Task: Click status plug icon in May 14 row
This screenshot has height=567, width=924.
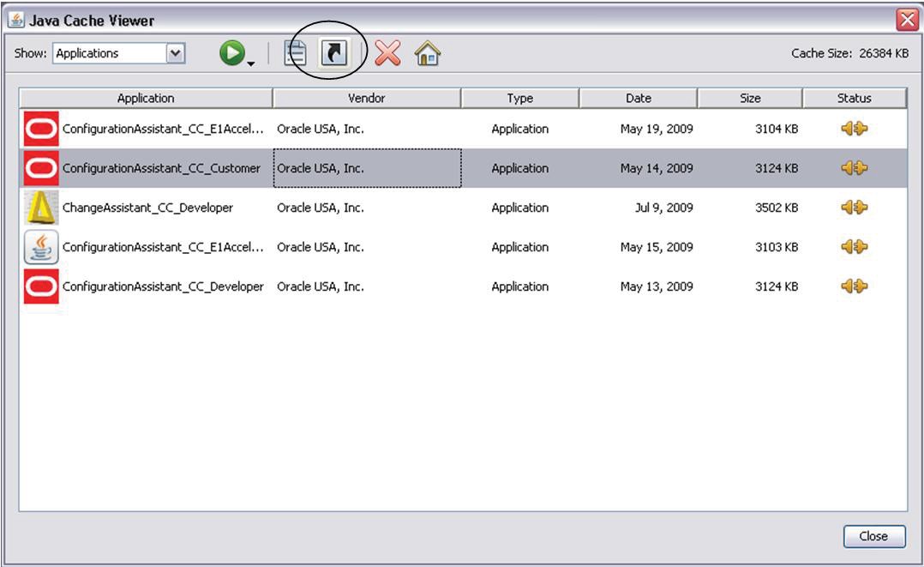Action: pyautogui.click(x=854, y=168)
